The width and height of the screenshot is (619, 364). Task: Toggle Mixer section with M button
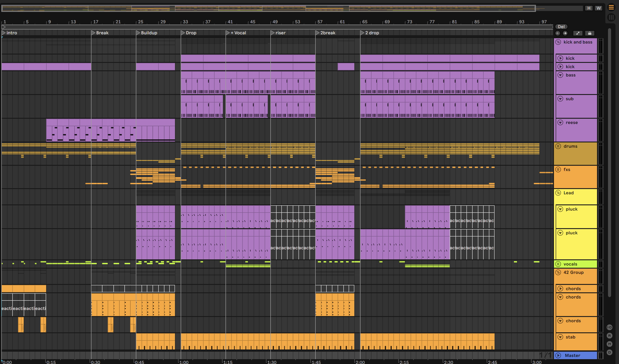tap(609, 344)
